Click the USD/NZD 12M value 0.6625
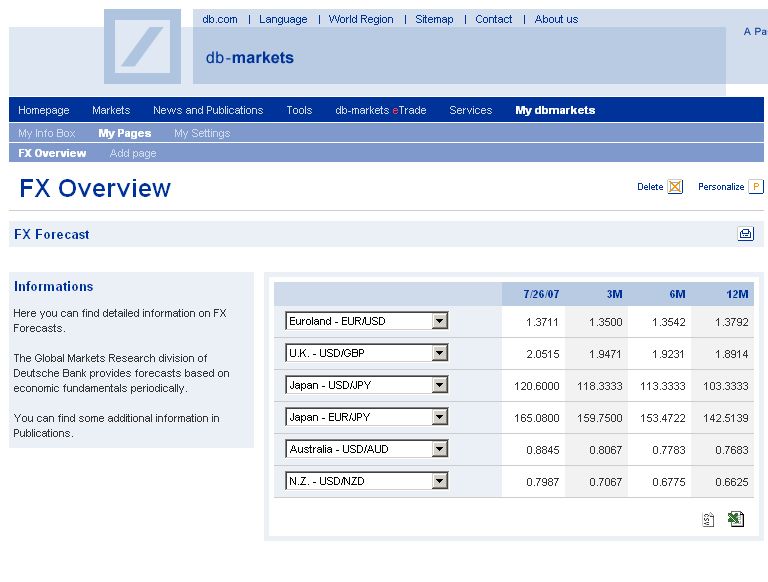This screenshot has height=582, width=768. coord(732,482)
